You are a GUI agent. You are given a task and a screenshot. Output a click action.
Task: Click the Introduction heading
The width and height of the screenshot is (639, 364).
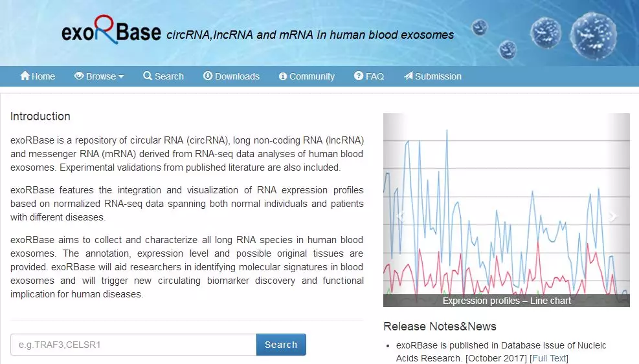pyautogui.click(x=40, y=116)
